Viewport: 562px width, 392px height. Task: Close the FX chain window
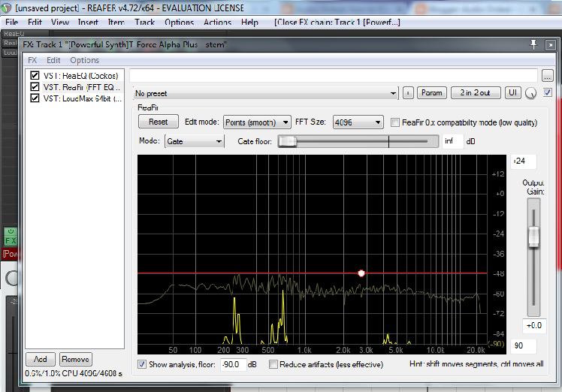(x=551, y=45)
